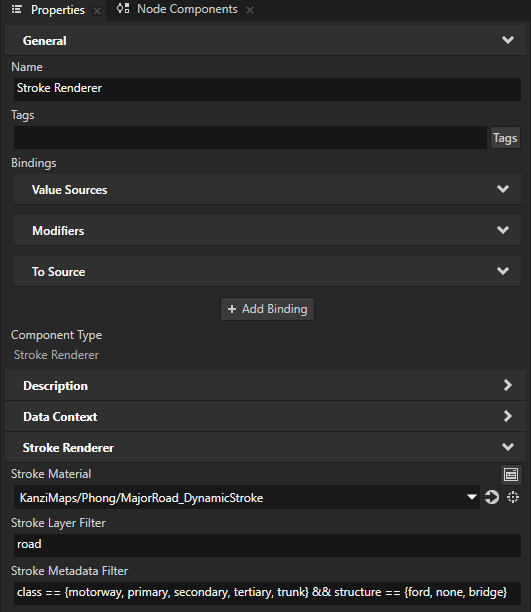Open the Stroke Material dropdown
Viewport: 531px width, 612px height.
coord(472,497)
